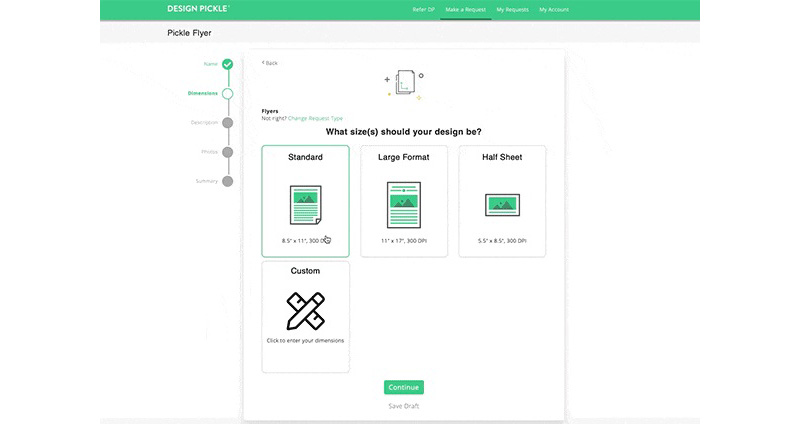This screenshot has width=800, height=424.
Task: Select the Standard size title
Action: [x=305, y=157]
